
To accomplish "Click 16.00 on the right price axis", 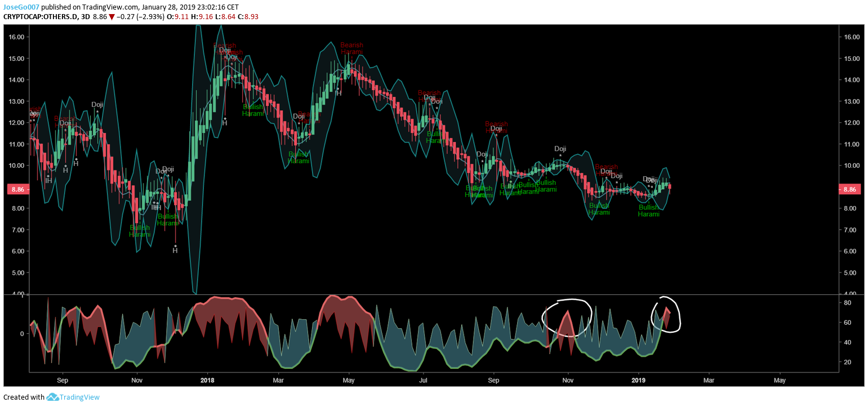I will tap(851, 37).
